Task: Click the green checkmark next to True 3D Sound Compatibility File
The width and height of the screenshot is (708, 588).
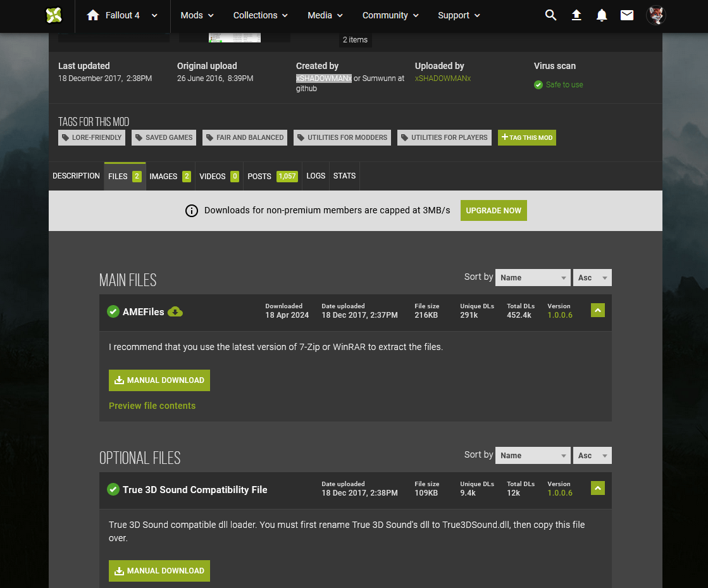Action: click(113, 489)
